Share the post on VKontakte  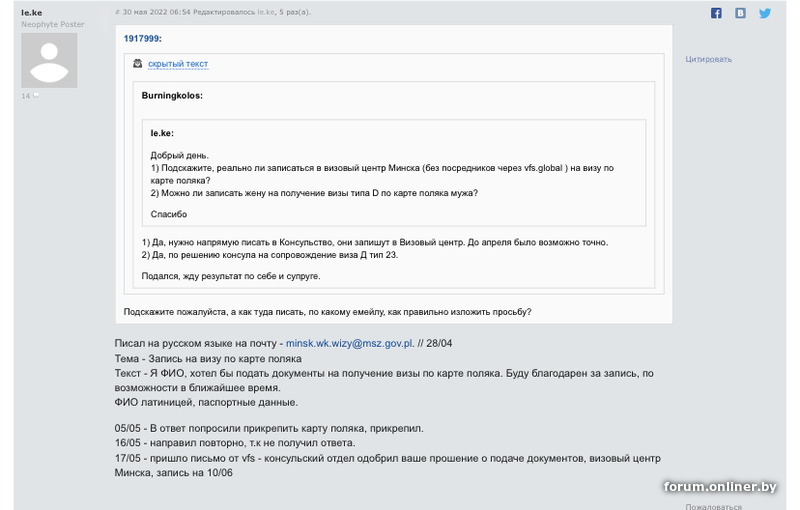point(740,13)
